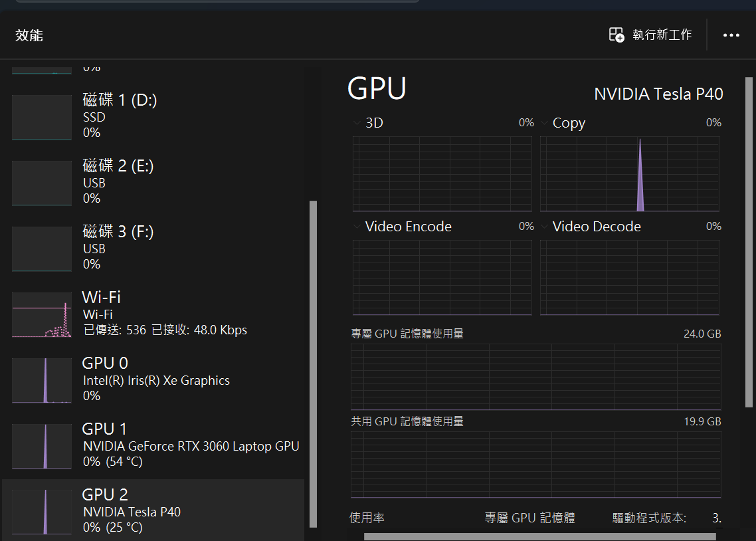Click the Run new task button label
Image resolution: width=756 pixels, height=541 pixels.
[x=662, y=35]
